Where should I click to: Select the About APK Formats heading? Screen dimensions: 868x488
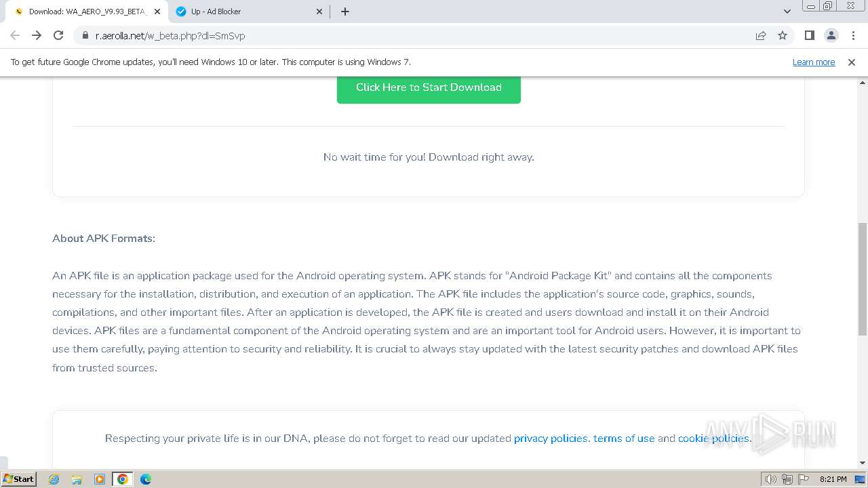[104, 239]
